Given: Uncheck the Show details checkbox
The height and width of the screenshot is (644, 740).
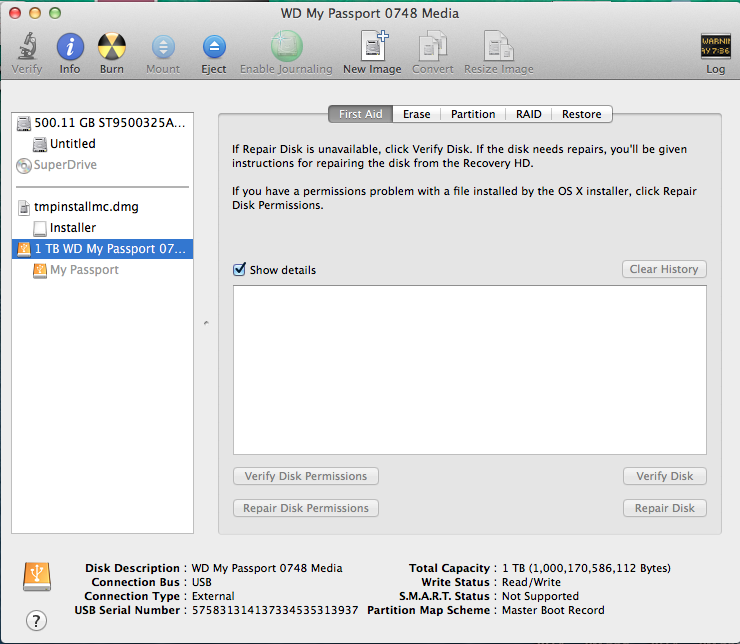Looking at the screenshot, I should [239, 269].
